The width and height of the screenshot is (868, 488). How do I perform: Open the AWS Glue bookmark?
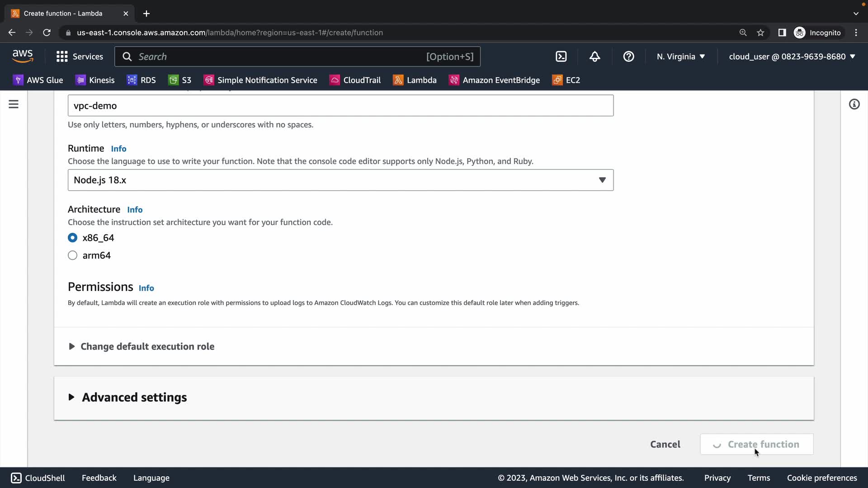point(38,80)
